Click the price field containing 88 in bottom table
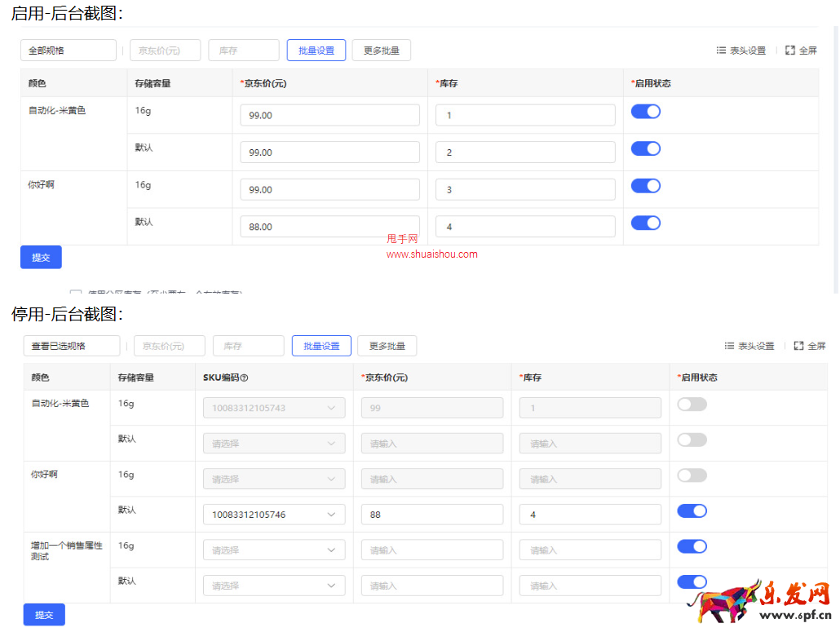The height and width of the screenshot is (632, 840). pos(432,515)
